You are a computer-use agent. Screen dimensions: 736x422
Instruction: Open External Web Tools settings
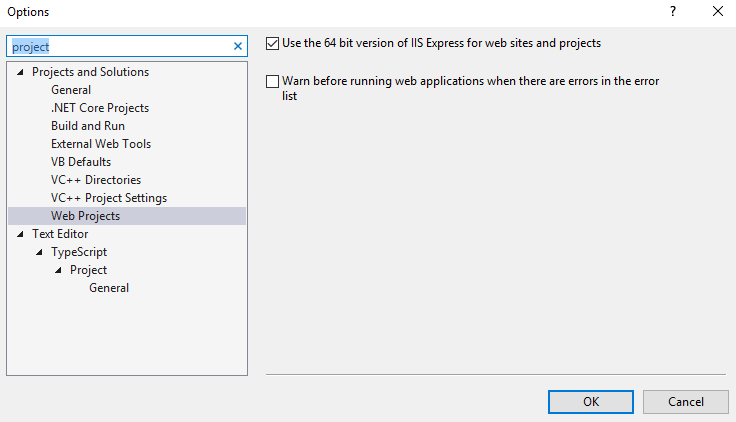(x=101, y=144)
